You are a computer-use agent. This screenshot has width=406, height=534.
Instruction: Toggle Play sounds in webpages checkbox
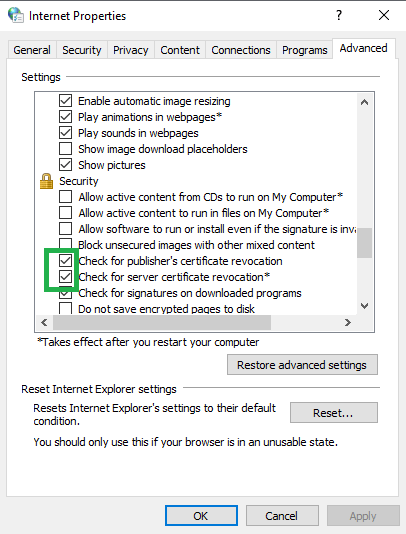pyautogui.click(x=65, y=133)
